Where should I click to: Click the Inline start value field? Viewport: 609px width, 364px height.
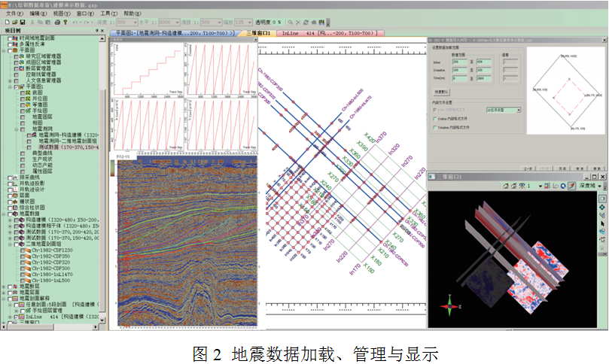point(459,62)
